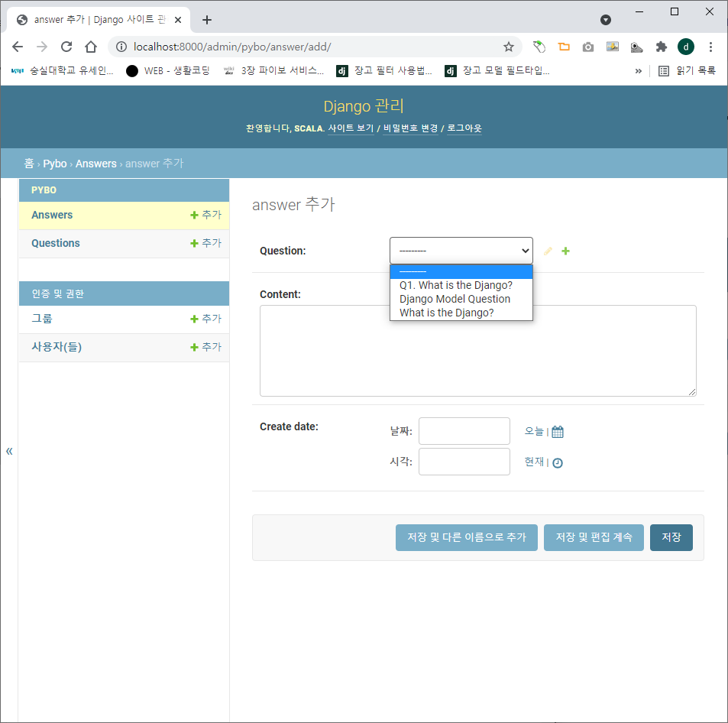
Task: Open the clock icon for time
Action: click(x=558, y=463)
